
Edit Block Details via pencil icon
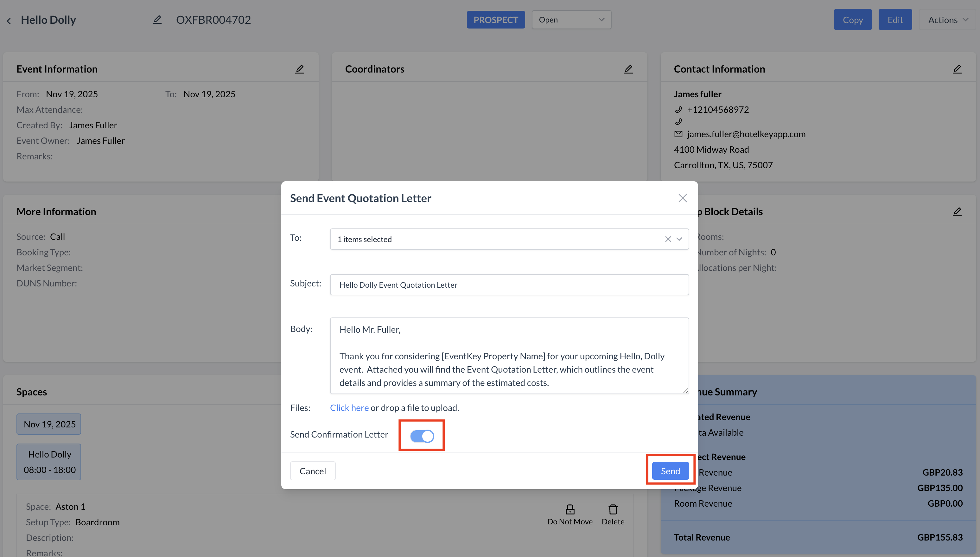tap(957, 212)
